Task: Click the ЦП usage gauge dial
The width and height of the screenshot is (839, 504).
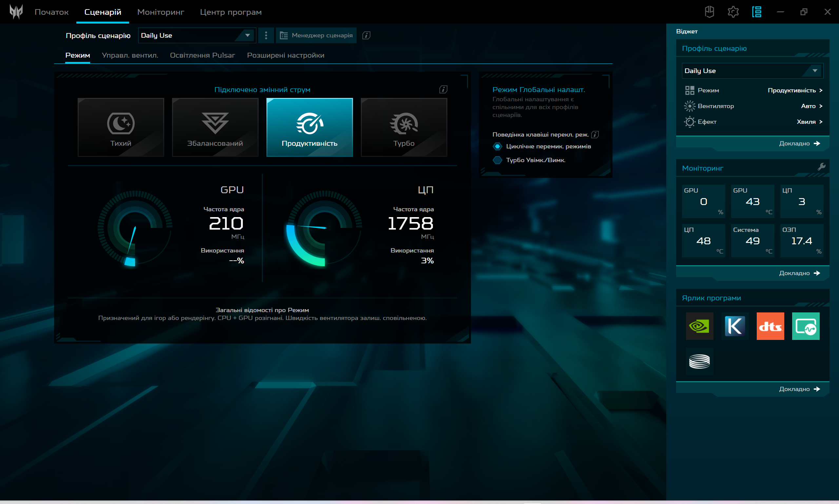Action: coord(324,228)
